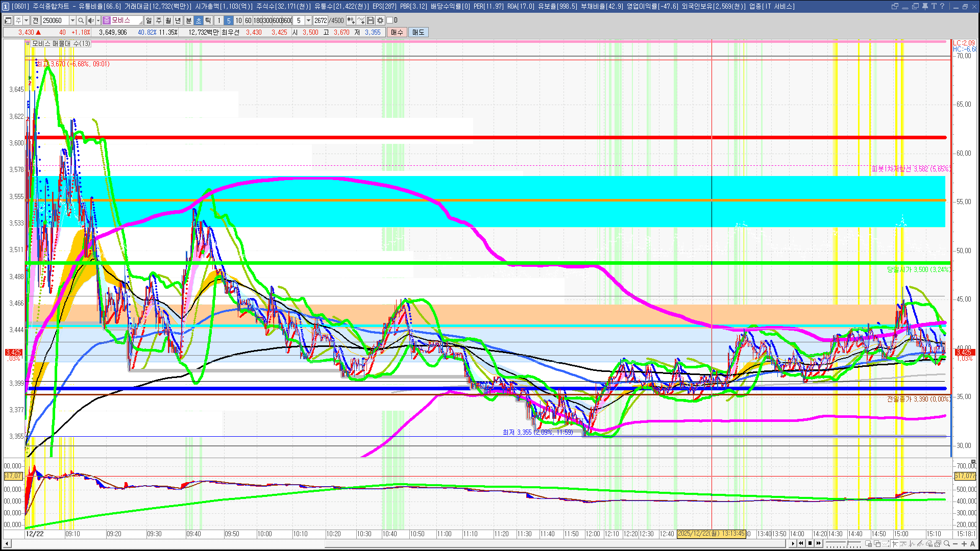
Task: Switch to 일 (daily) chart period
Action: tap(149, 20)
